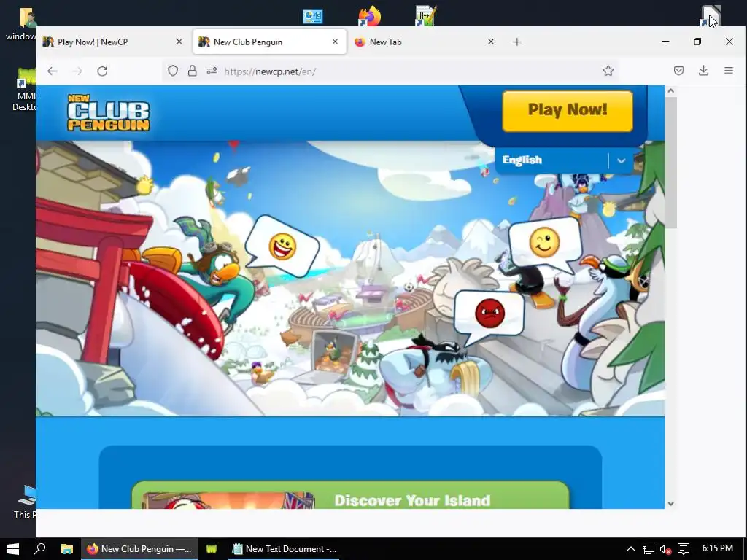Click the New Club Penguin logo

(109, 113)
